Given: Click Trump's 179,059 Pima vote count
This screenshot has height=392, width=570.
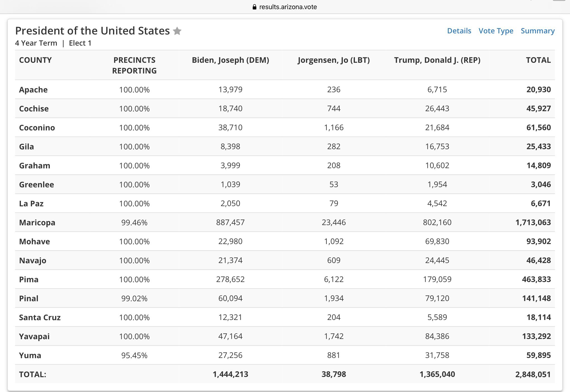Looking at the screenshot, I should point(437,279).
